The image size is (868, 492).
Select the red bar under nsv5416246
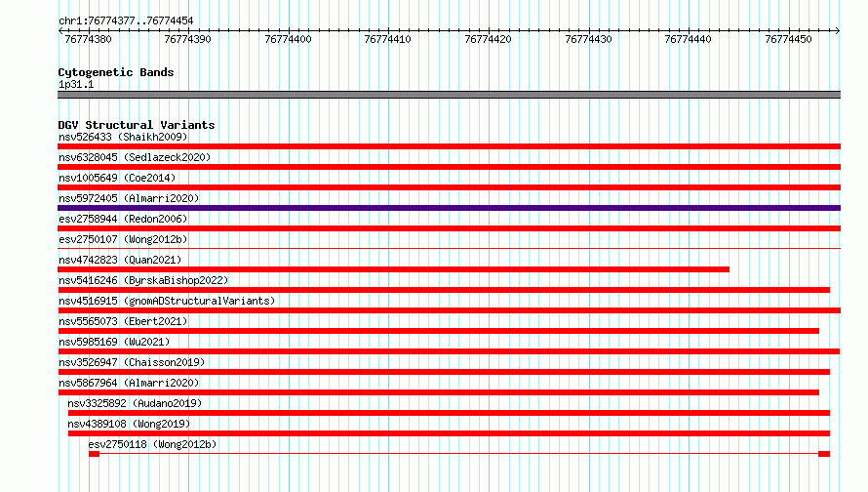(x=444, y=290)
